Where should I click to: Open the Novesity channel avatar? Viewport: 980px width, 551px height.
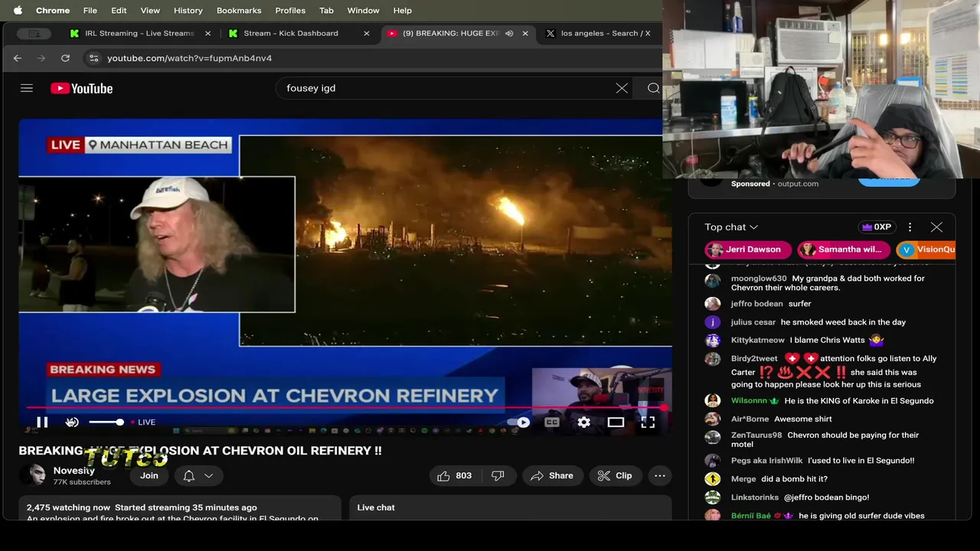pos(32,475)
